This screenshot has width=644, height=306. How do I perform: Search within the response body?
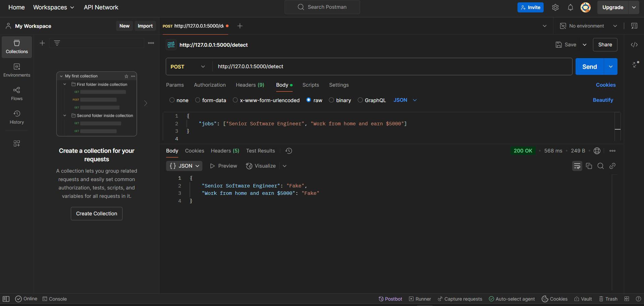pos(601,166)
